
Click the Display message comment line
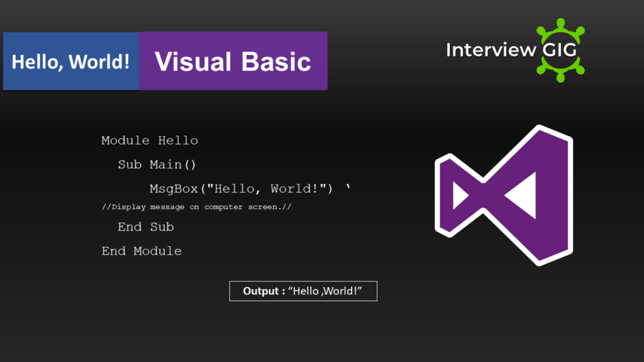[197, 207]
